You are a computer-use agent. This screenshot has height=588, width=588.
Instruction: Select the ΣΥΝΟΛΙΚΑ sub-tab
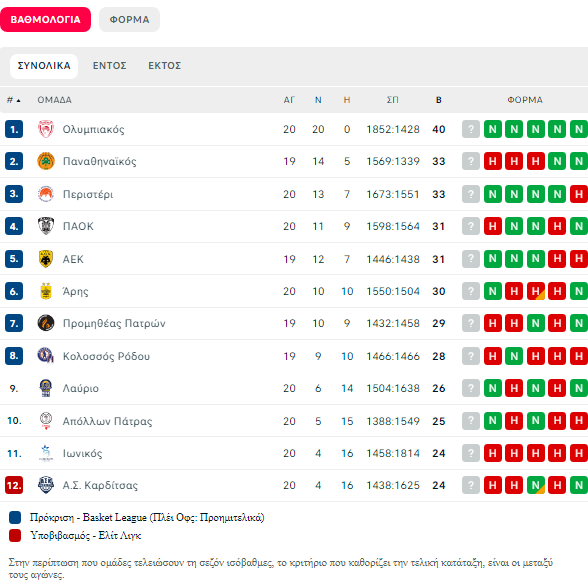[44, 66]
